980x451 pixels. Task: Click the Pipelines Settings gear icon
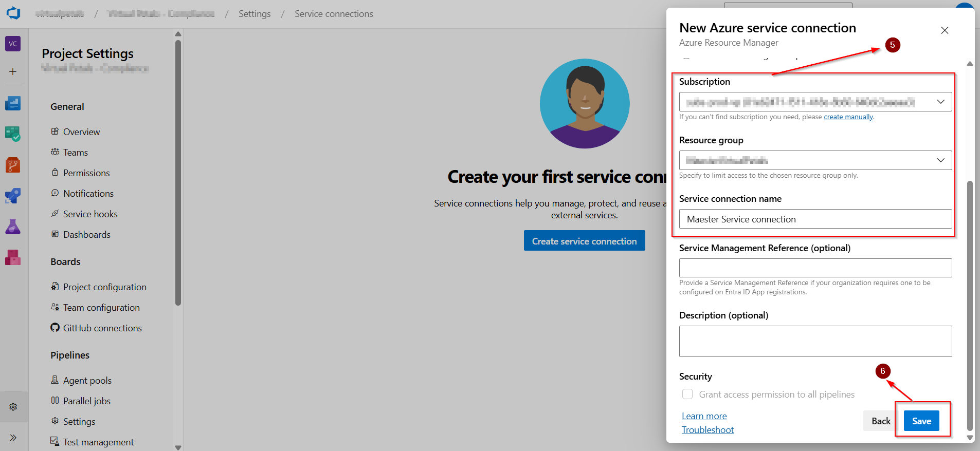55,421
